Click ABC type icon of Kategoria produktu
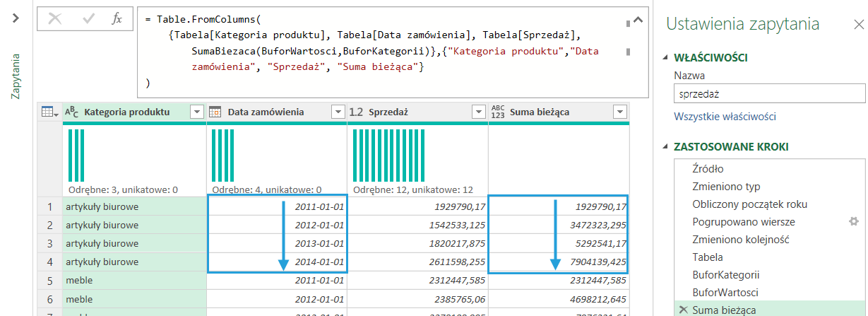 [x=72, y=112]
